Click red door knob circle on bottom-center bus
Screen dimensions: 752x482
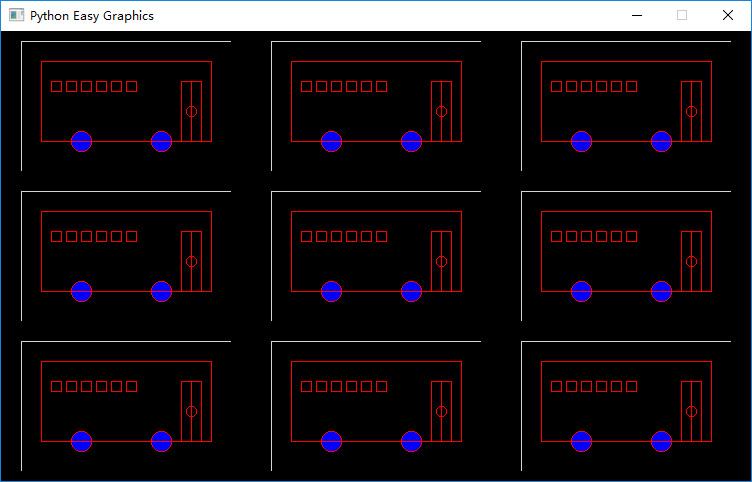[441, 411]
